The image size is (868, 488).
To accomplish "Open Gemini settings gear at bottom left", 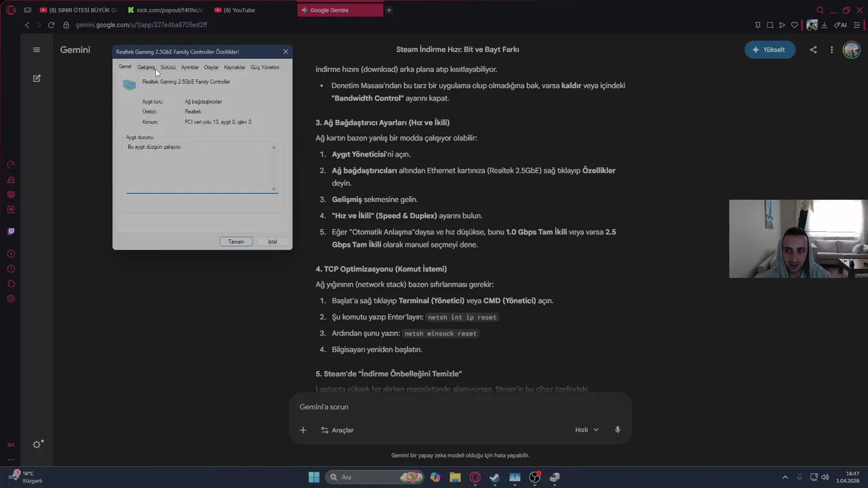I will (x=38, y=445).
